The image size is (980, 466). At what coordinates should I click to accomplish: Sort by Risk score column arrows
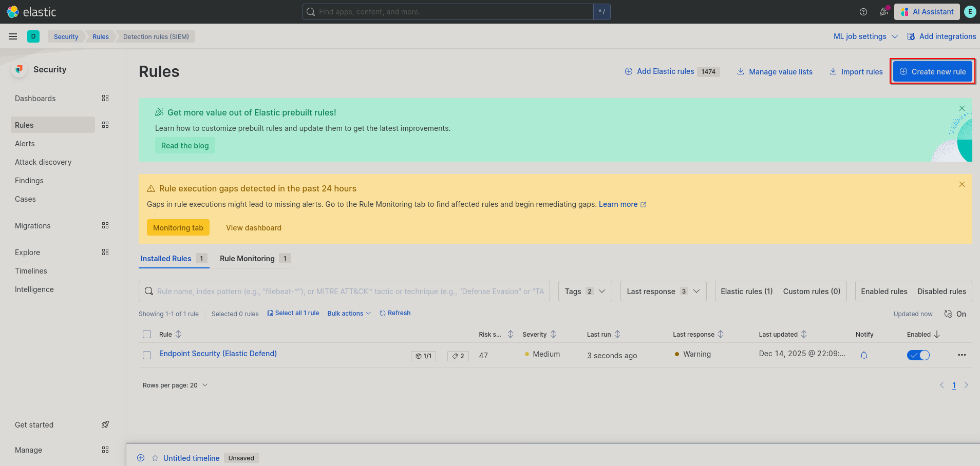tap(511, 334)
